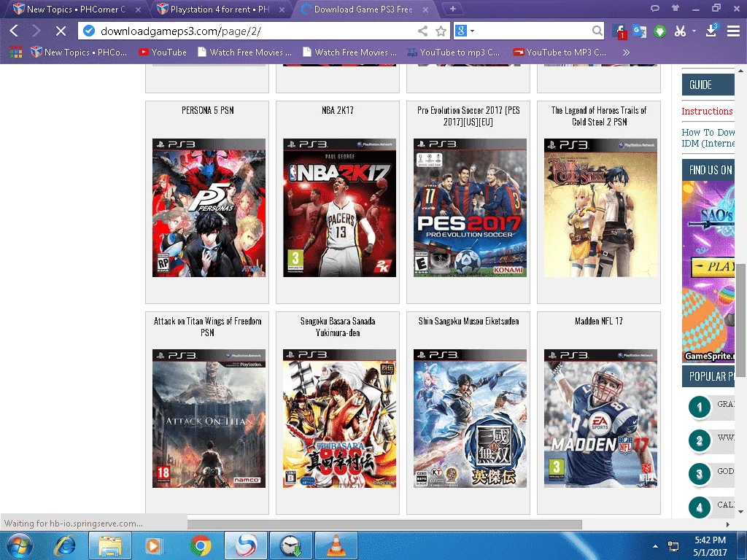Expand the dropdown arrow beside scissors icon
This screenshot has width=747, height=560.
point(694,31)
